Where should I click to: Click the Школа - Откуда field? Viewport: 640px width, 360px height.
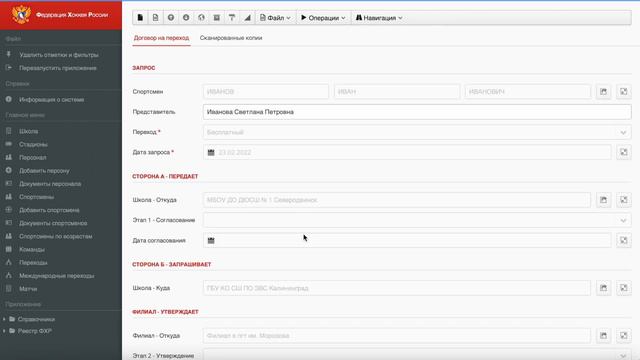click(397, 200)
